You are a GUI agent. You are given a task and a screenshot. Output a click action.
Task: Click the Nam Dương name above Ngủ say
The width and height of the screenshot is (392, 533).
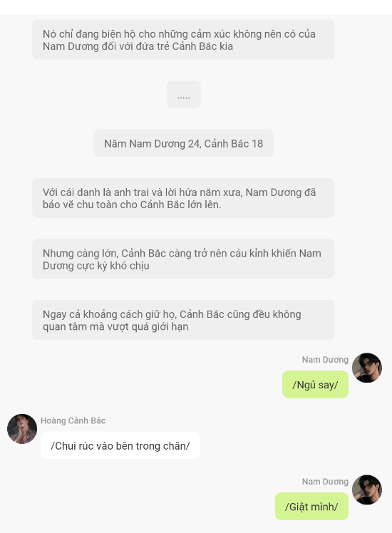[325, 360]
